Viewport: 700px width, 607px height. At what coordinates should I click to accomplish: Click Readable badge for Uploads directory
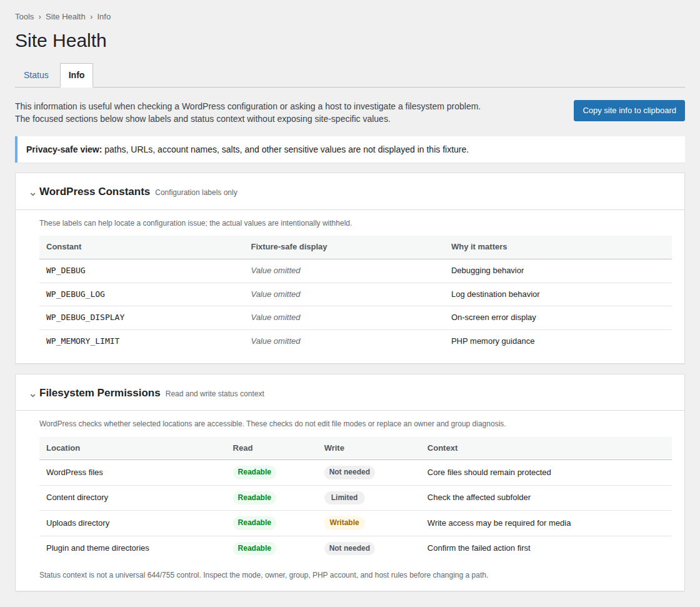254,523
